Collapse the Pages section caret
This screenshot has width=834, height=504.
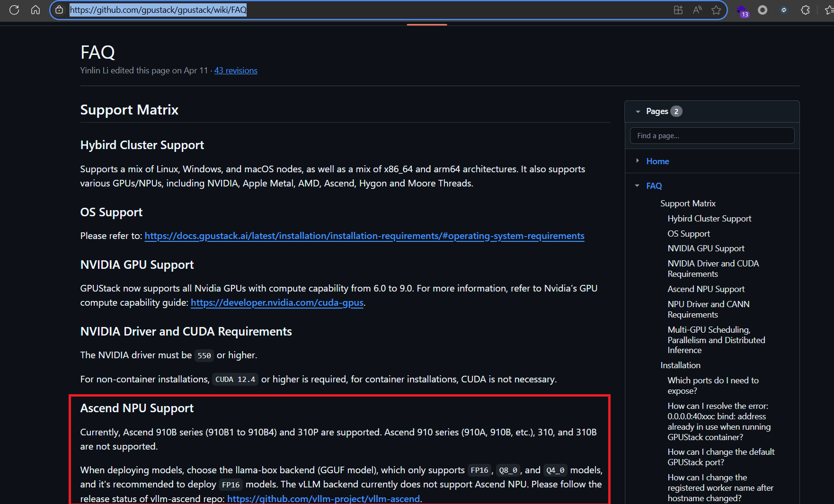[638, 112]
